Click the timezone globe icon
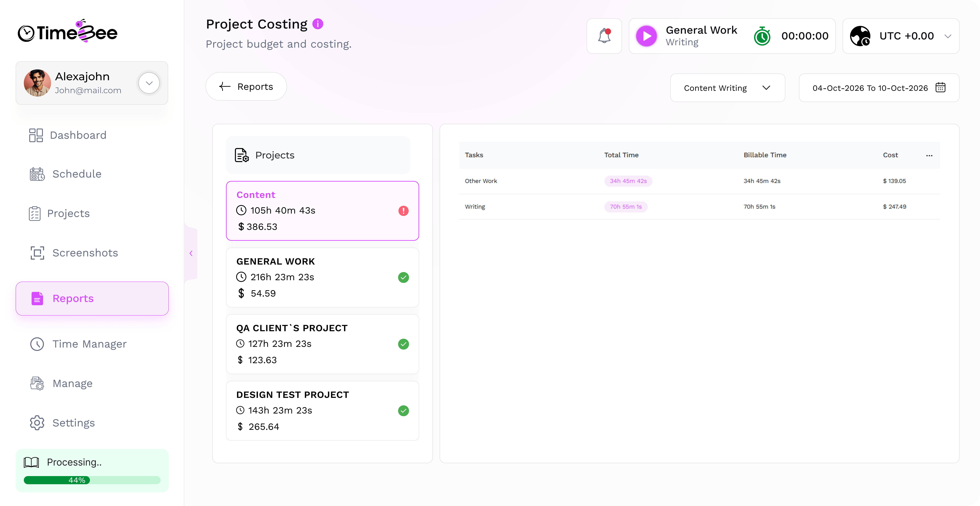980x506 pixels. coord(860,36)
